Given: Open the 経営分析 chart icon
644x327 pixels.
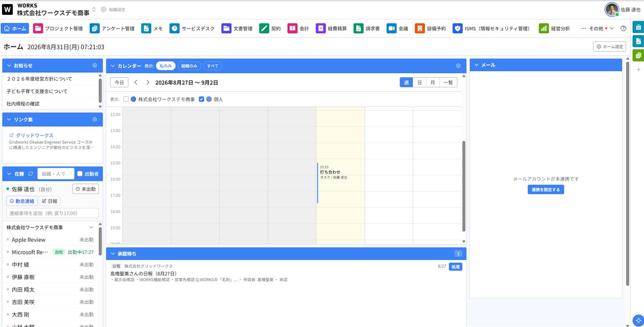Looking at the screenshot, I should [x=544, y=29].
